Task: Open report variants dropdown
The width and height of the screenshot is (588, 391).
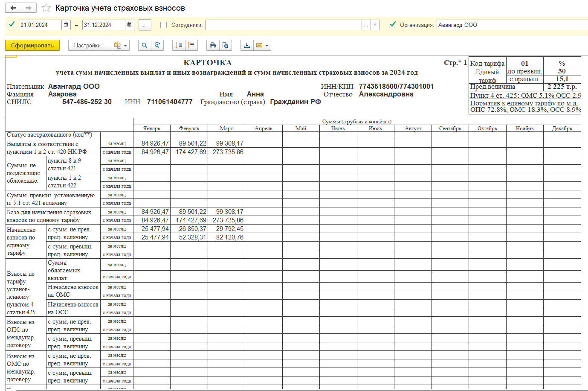Action: (x=121, y=45)
